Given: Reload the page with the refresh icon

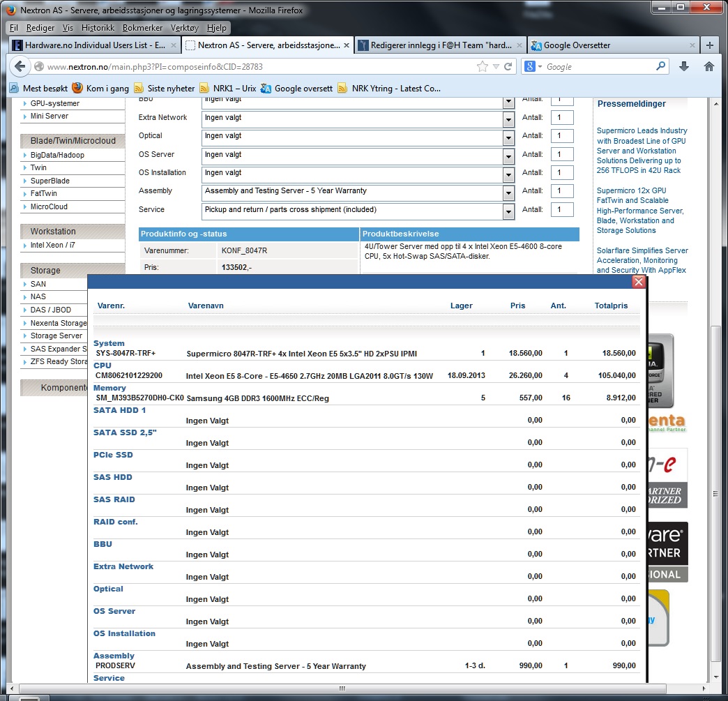Looking at the screenshot, I should point(508,66).
